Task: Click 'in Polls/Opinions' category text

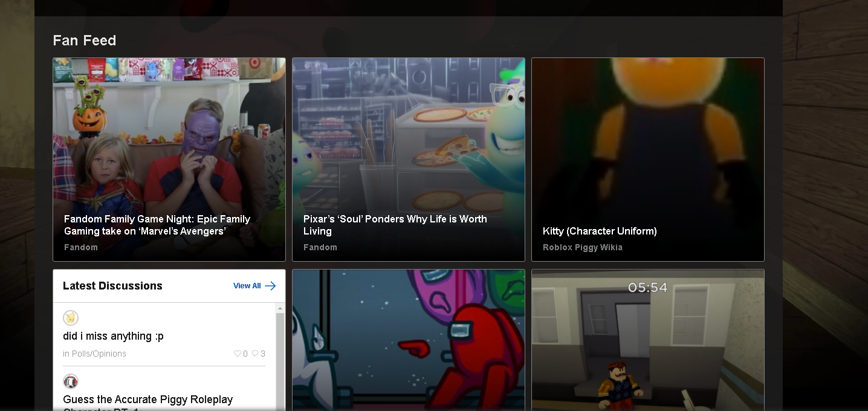Action: (x=94, y=354)
